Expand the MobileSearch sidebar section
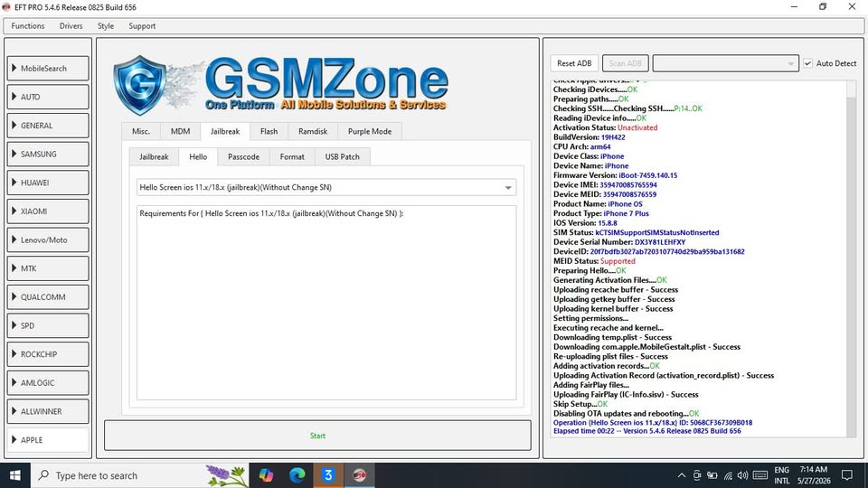This screenshot has width=868, height=488. 48,69
